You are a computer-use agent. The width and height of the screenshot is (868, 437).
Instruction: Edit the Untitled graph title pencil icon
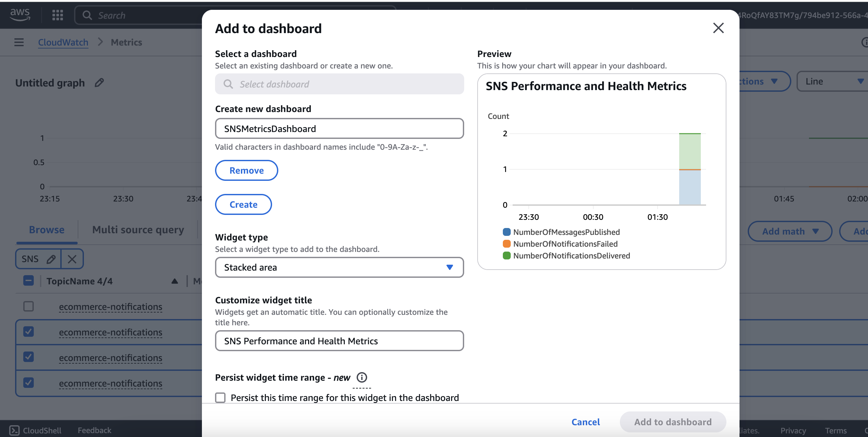point(99,83)
